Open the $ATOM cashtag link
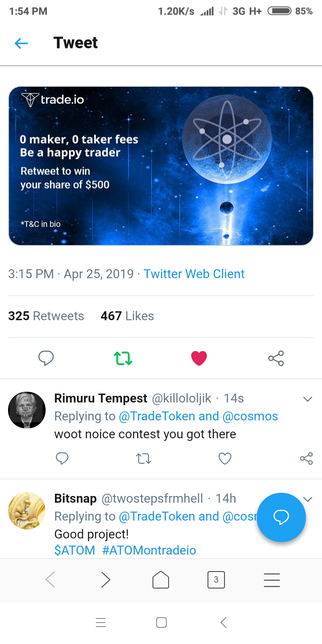The height and width of the screenshot is (644, 322). click(75, 550)
